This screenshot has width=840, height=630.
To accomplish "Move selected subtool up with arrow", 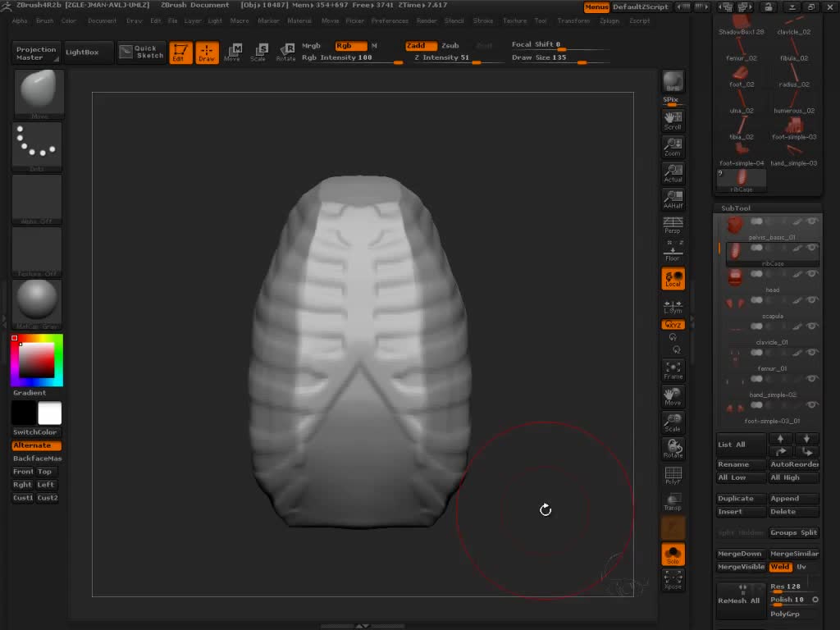I will coord(781,439).
